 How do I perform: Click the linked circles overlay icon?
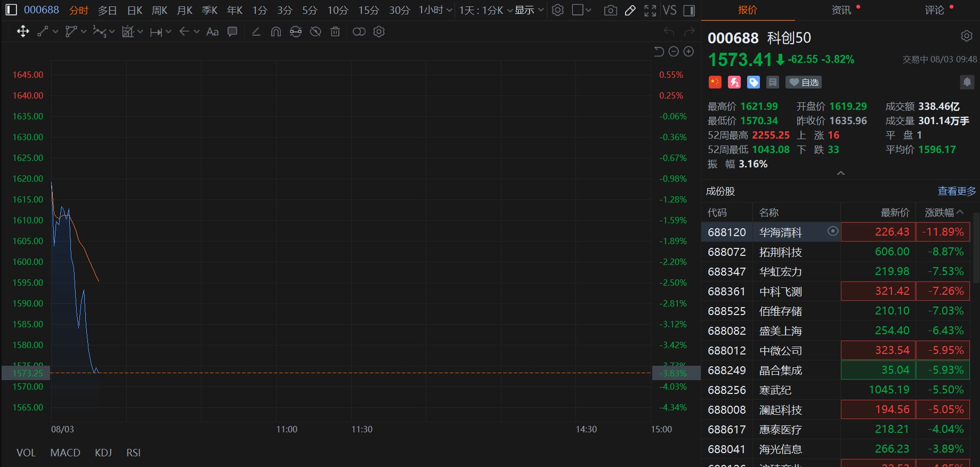click(359, 31)
